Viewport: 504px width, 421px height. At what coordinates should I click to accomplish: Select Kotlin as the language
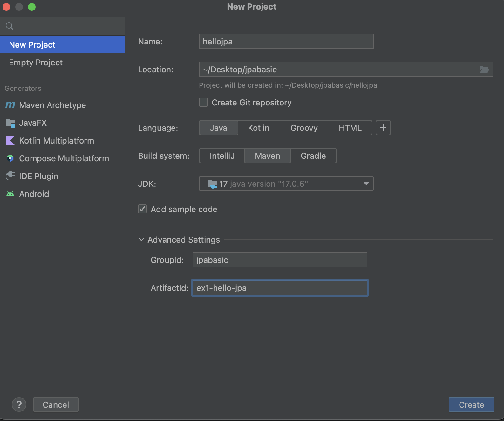[259, 128]
